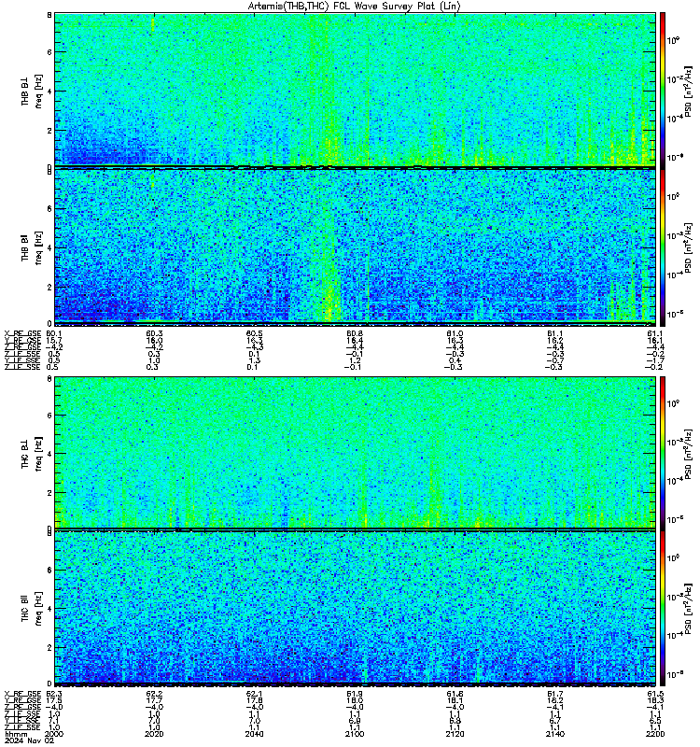Click the '2040' time tick label
The image size is (700, 747).
coord(254,734)
